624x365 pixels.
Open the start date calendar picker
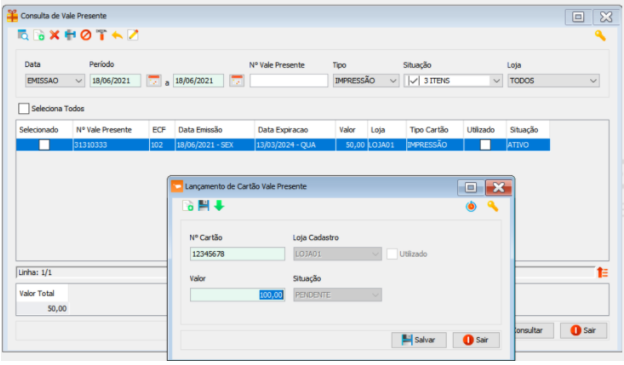pyautogui.click(x=154, y=81)
